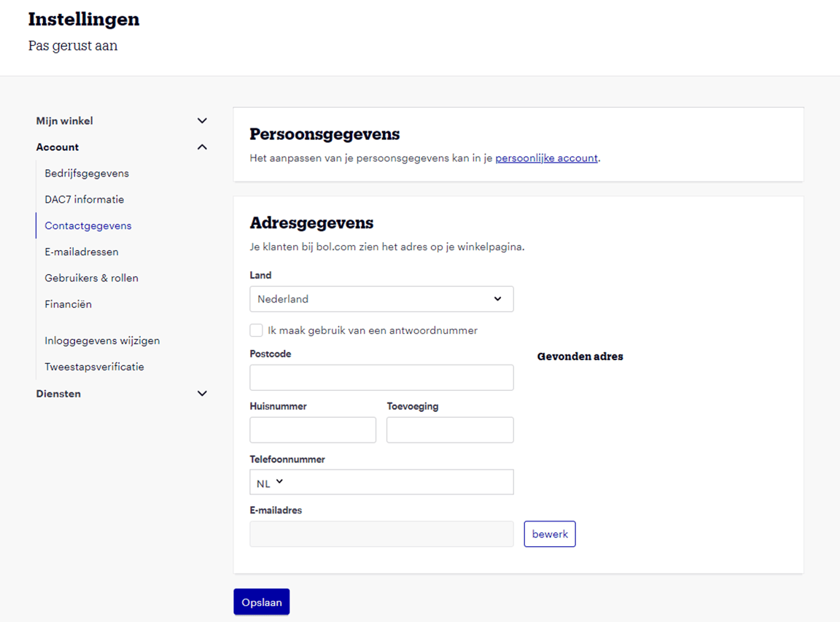Click inside the Huisnummer field
The height and width of the screenshot is (622, 840).
(x=312, y=429)
